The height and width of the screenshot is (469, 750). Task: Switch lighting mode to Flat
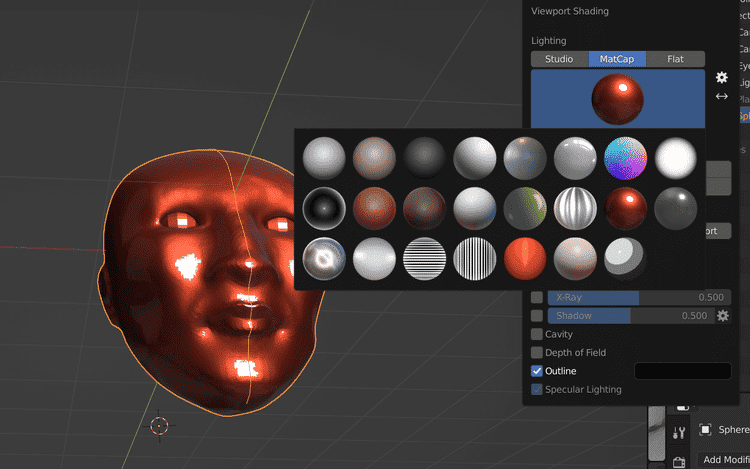click(675, 59)
